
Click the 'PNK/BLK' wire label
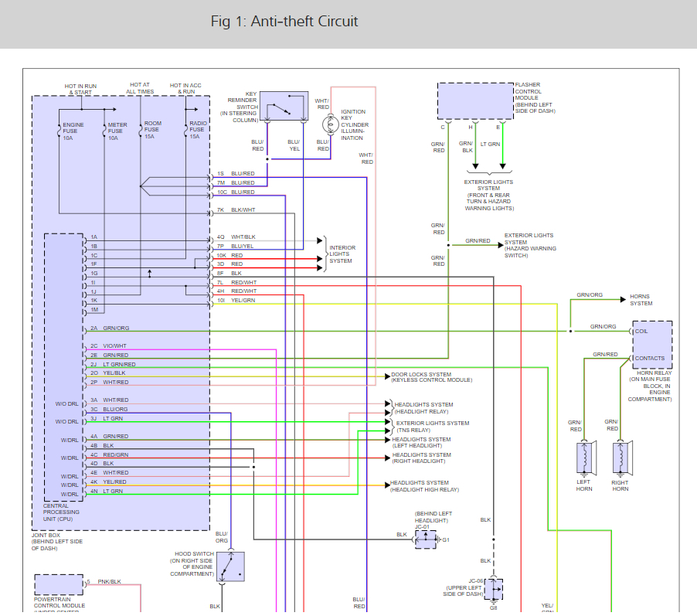coord(110,581)
